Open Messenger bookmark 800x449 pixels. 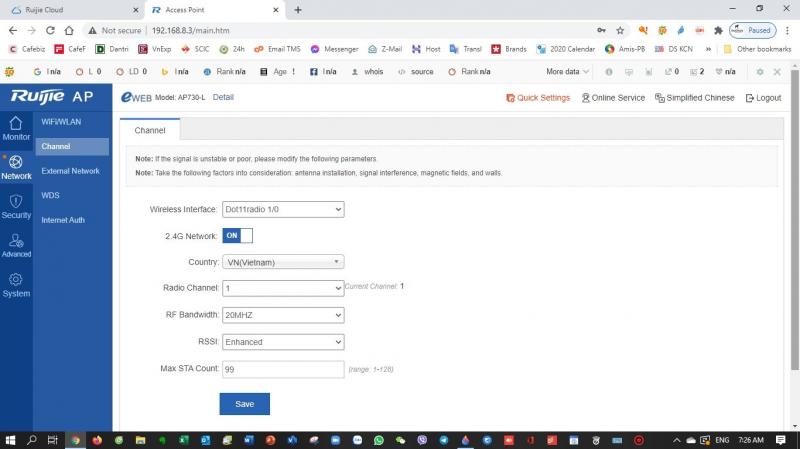pyautogui.click(x=335, y=49)
